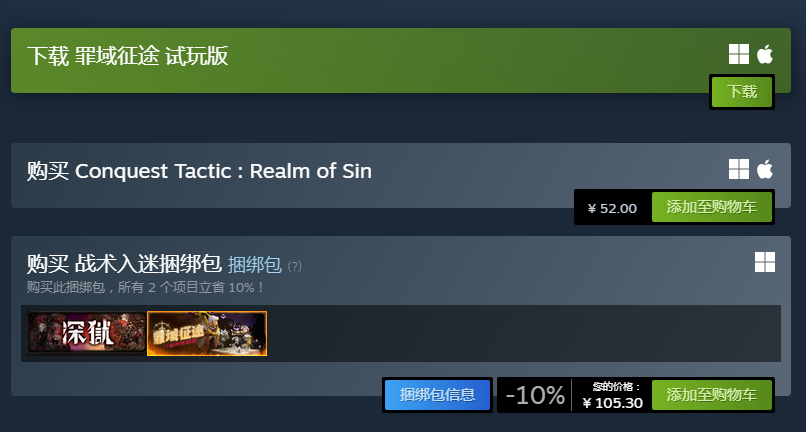Click the 下载 罪域征途 试玩版 heading
The height and width of the screenshot is (432, 806).
[x=127, y=56]
